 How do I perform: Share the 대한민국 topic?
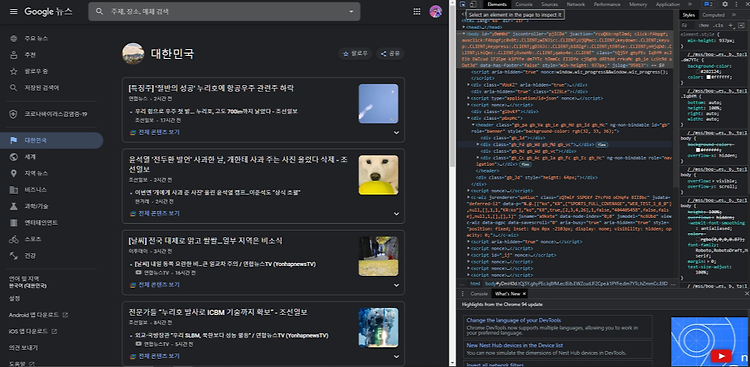tap(390, 54)
